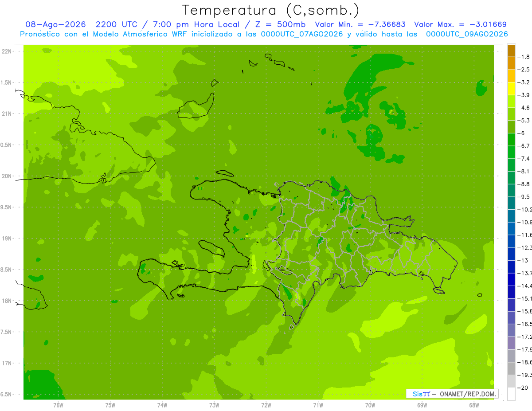Click the 70W longitude label

(x=370, y=405)
